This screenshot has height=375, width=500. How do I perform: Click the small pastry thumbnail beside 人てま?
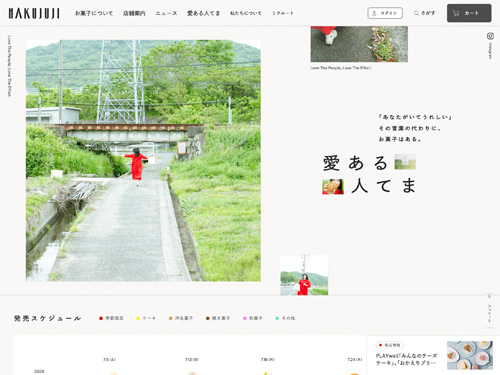[333, 187]
